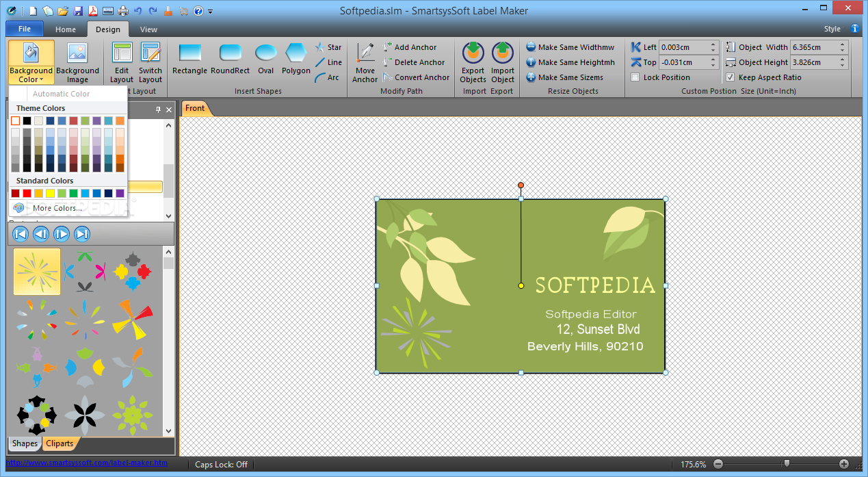Switch to the View ribbon tab

pos(148,29)
